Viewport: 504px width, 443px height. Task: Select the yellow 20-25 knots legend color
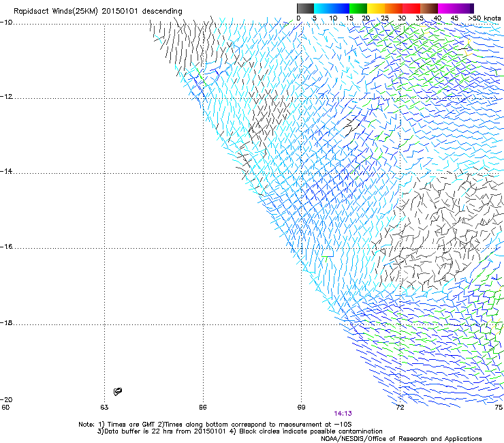tap(376, 8)
